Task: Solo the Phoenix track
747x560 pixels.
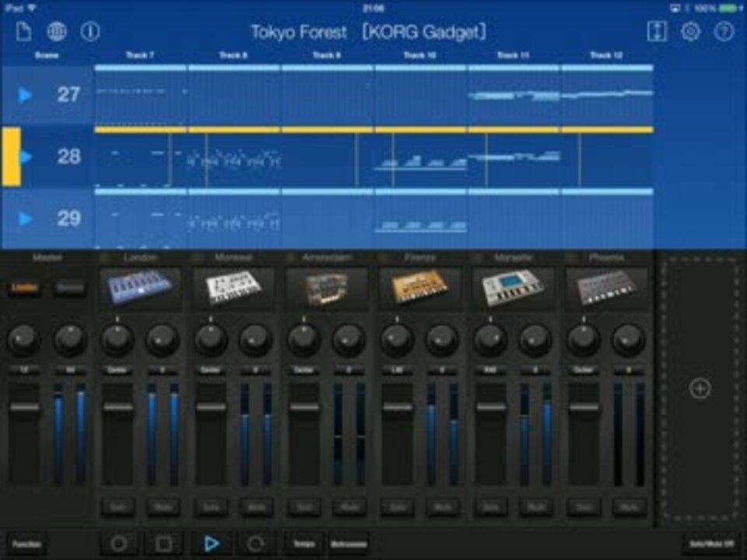Action: tap(584, 508)
